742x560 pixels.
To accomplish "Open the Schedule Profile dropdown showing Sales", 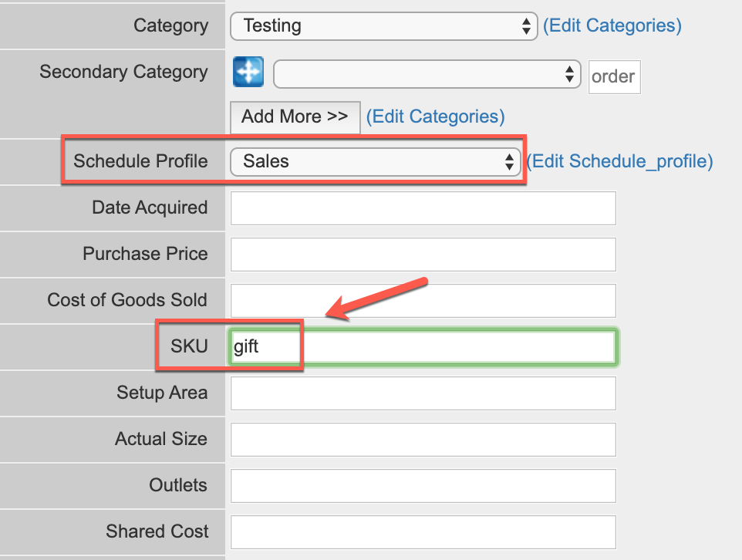I will coord(376,162).
